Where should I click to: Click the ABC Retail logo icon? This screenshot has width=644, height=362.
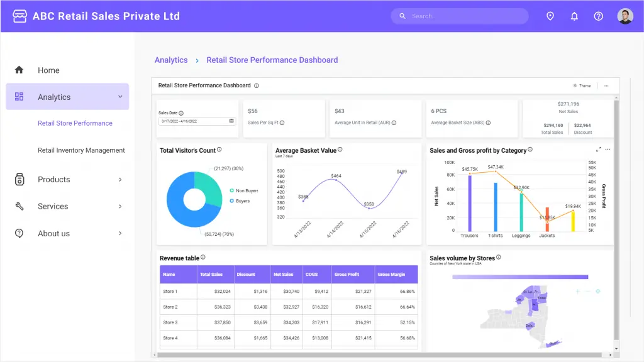pos(19,16)
